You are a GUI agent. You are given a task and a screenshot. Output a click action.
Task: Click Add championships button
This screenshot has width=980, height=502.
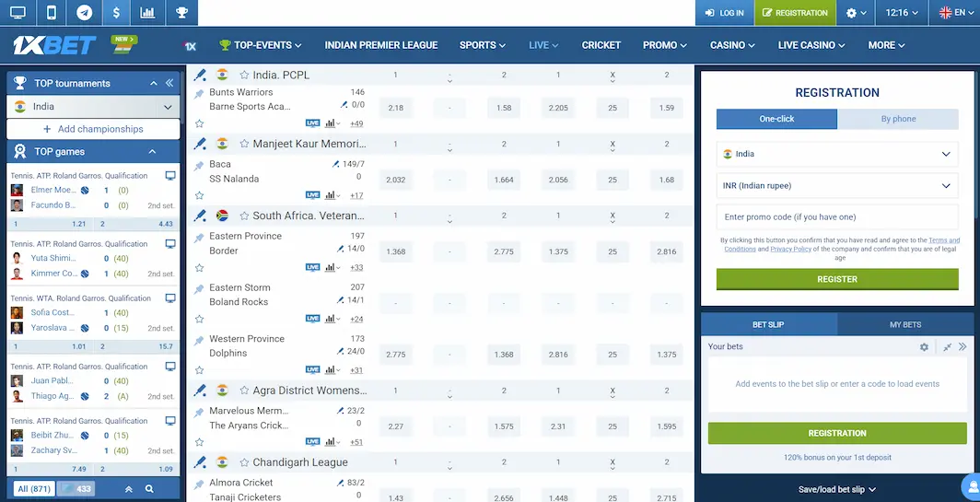[93, 129]
